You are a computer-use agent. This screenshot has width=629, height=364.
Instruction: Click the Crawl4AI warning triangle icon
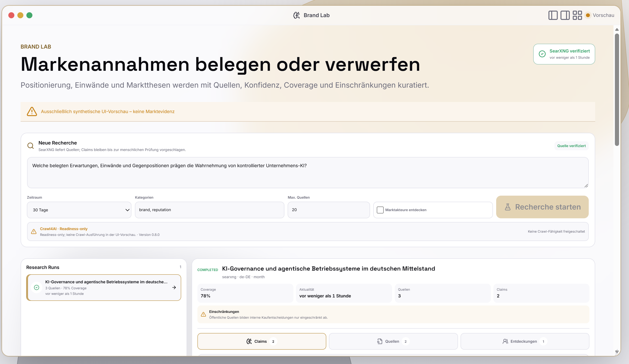click(x=34, y=231)
